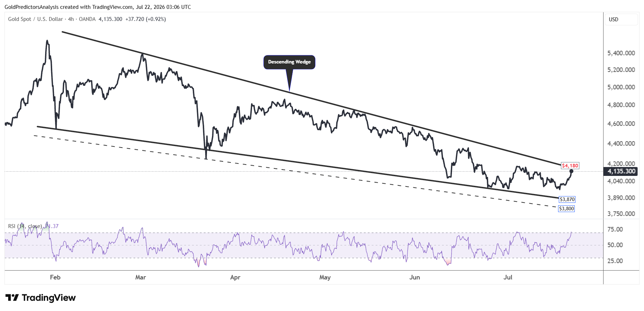The height and width of the screenshot is (311, 644).
Task: Click the 4,040.000 price axis value
Action: (621, 181)
